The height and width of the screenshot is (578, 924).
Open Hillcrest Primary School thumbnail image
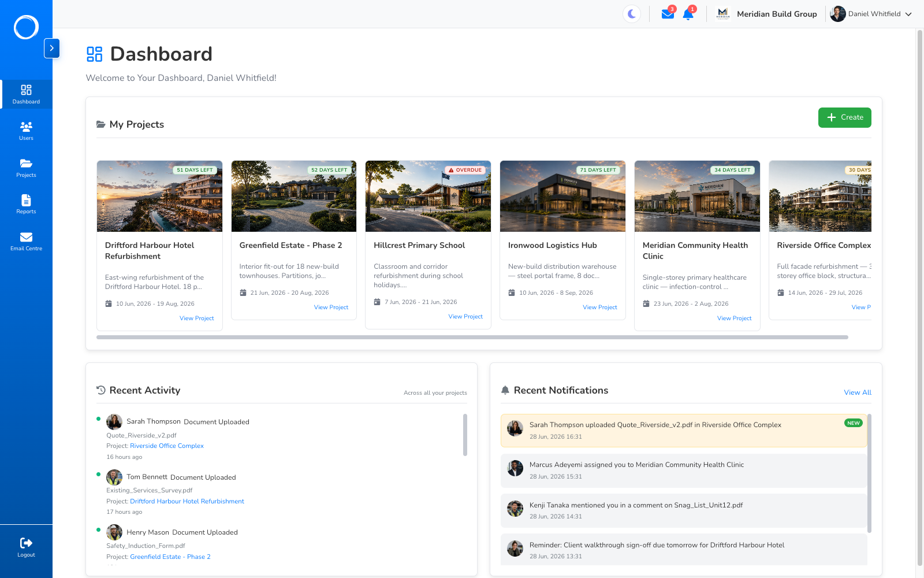click(x=428, y=197)
